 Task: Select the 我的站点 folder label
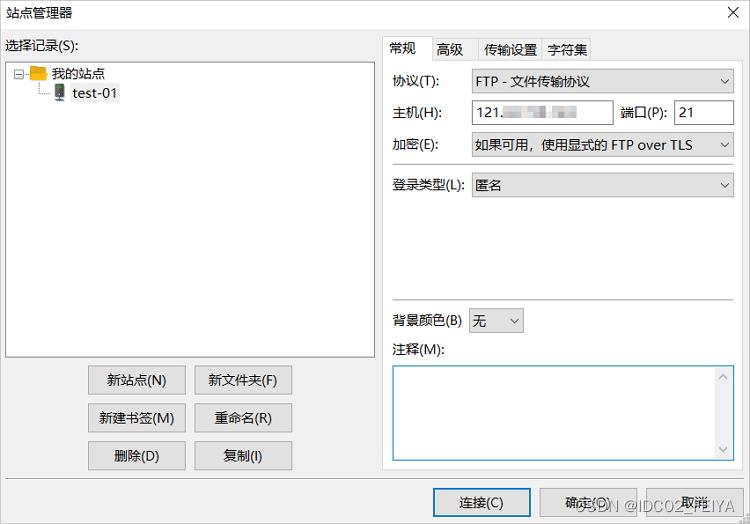point(78,74)
